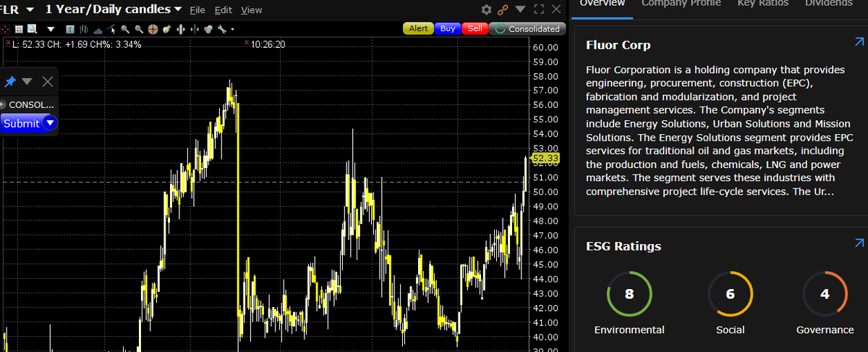868x352 pixels.
Task: Expand the CONSOL... plus icon
Action: tap(2, 104)
